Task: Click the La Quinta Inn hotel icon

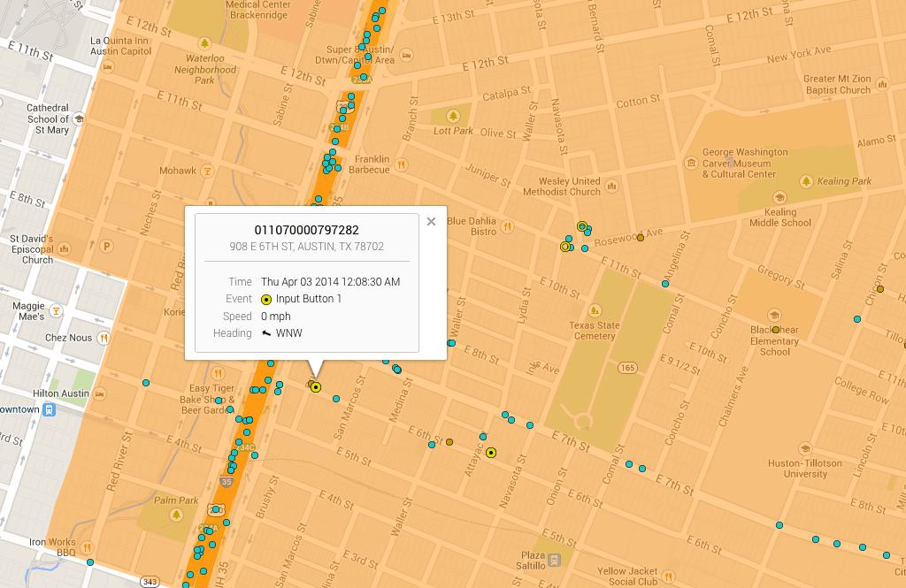Action: (107, 67)
